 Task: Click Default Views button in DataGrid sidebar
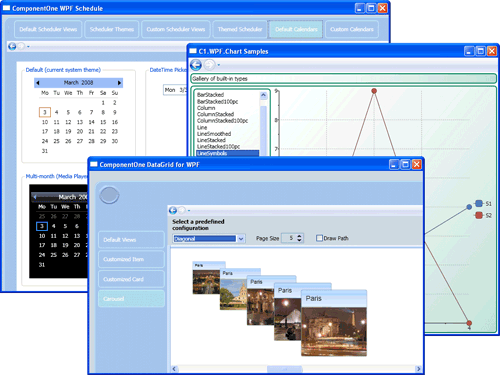[x=131, y=240]
